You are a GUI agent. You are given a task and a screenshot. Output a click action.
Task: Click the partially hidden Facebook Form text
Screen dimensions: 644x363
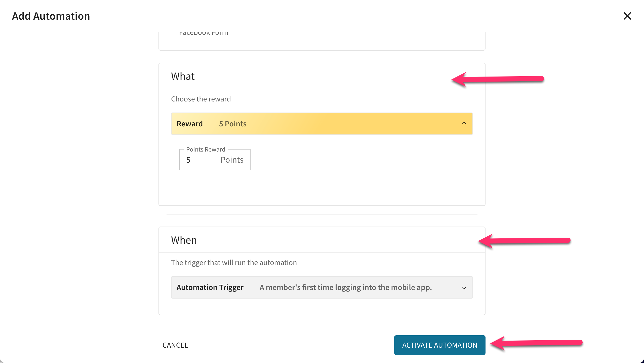tap(204, 34)
